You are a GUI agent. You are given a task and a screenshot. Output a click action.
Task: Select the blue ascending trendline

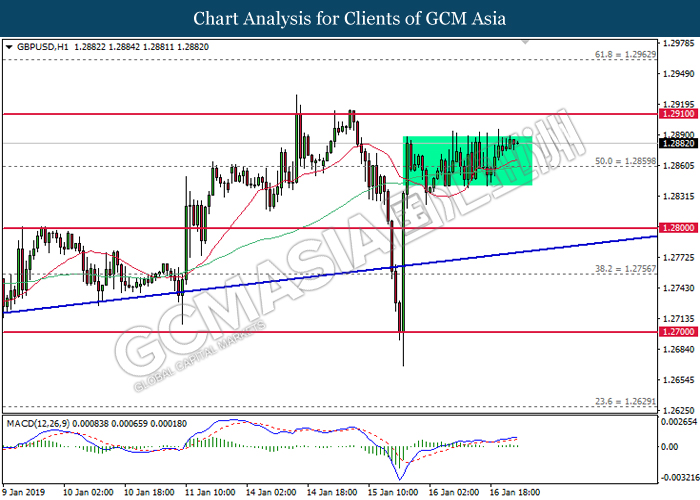point(329,275)
